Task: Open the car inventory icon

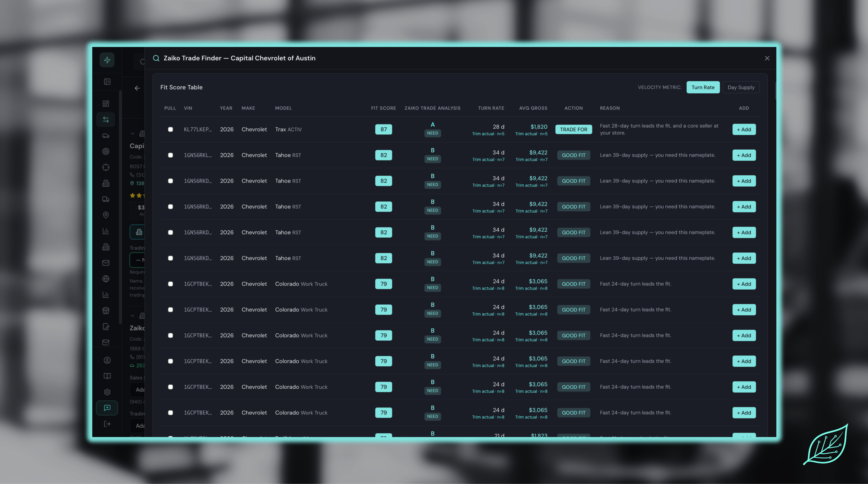Action: (x=106, y=136)
